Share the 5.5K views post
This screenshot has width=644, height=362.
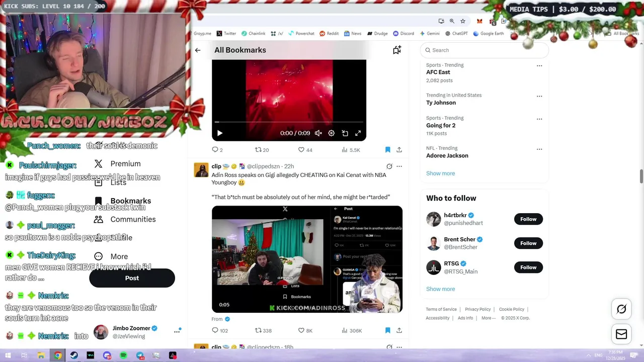coord(399,150)
